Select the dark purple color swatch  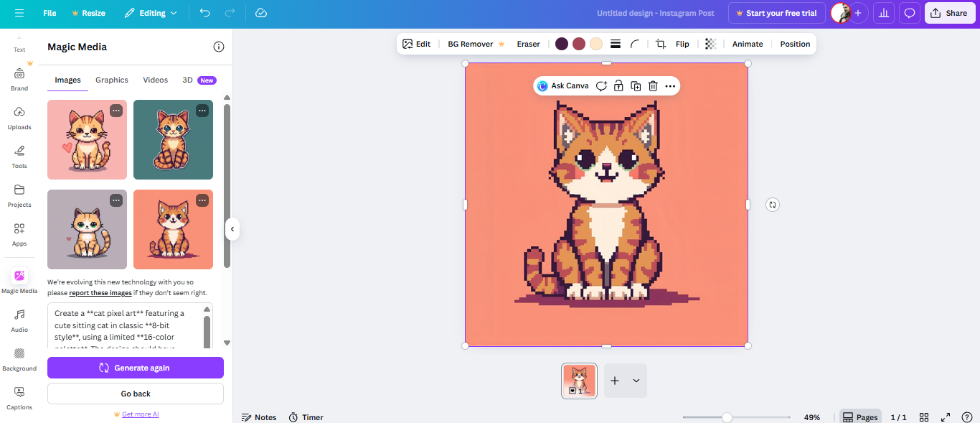tap(562, 44)
